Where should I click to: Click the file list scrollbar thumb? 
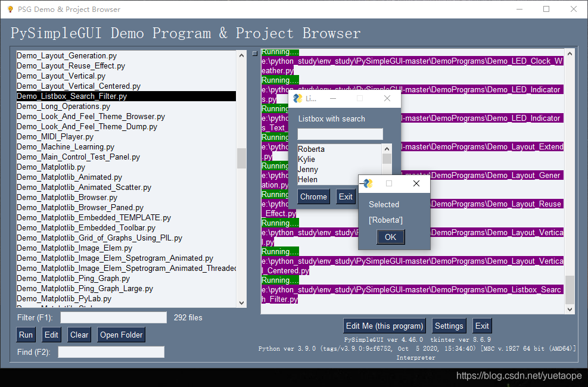click(x=241, y=158)
